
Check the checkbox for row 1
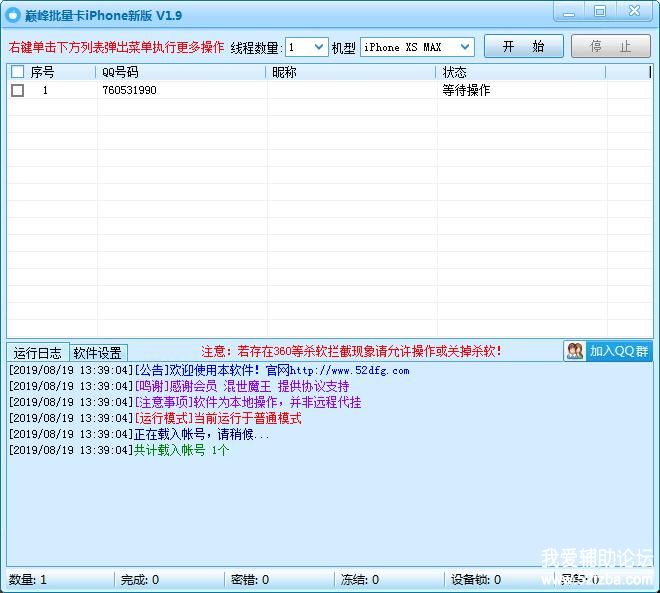17,90
